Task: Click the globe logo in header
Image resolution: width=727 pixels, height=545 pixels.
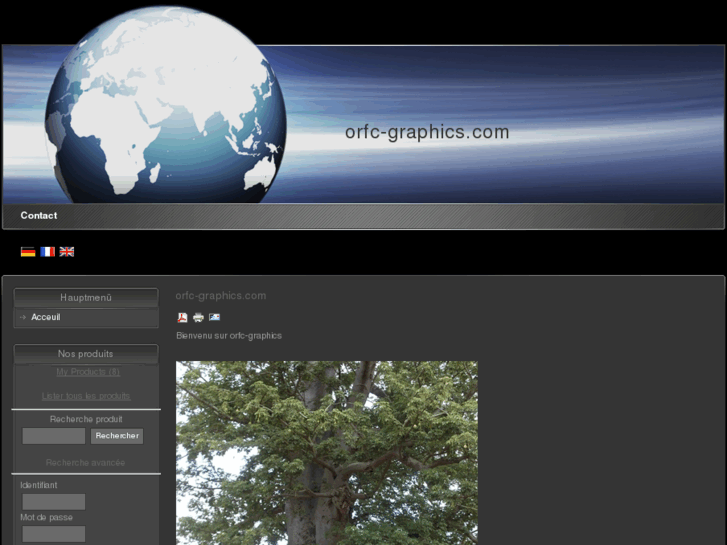Action: pyautogui.click(x=166, y=105)
